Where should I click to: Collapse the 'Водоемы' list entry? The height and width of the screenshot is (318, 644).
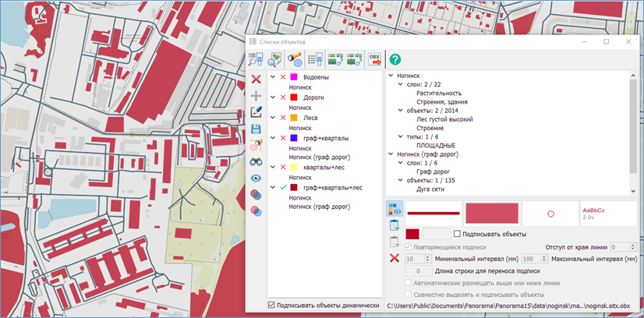[271, 78]
